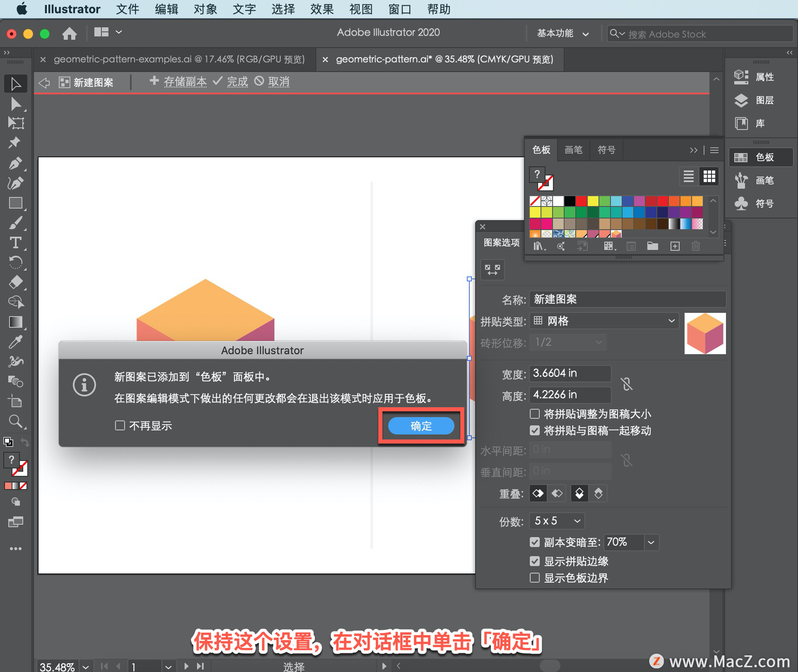Select the Rotate tool
The image size is (798, 672).
click(16, 263)
